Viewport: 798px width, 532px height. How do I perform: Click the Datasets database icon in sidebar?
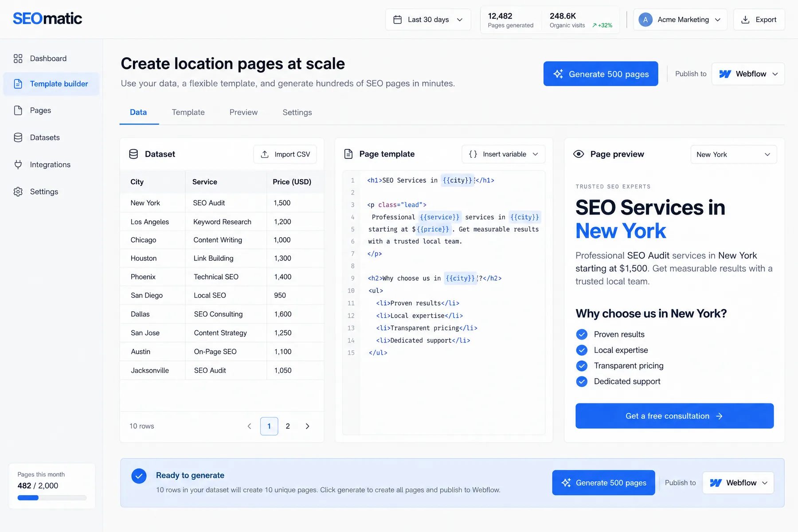[x=18, y=137]
